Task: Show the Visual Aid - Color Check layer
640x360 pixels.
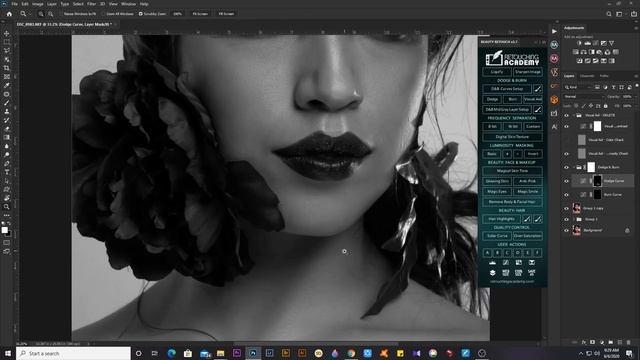Action: pyautogui.click(x=566, y=140)
